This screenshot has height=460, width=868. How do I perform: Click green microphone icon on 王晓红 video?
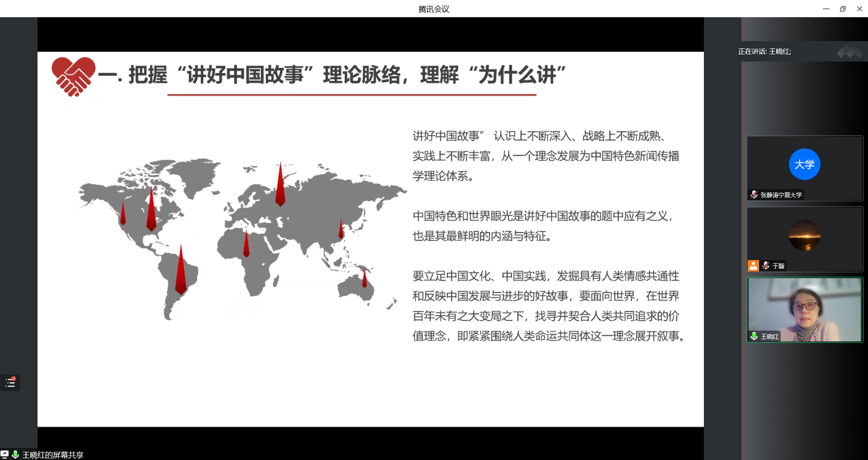(x=754, y=336)
